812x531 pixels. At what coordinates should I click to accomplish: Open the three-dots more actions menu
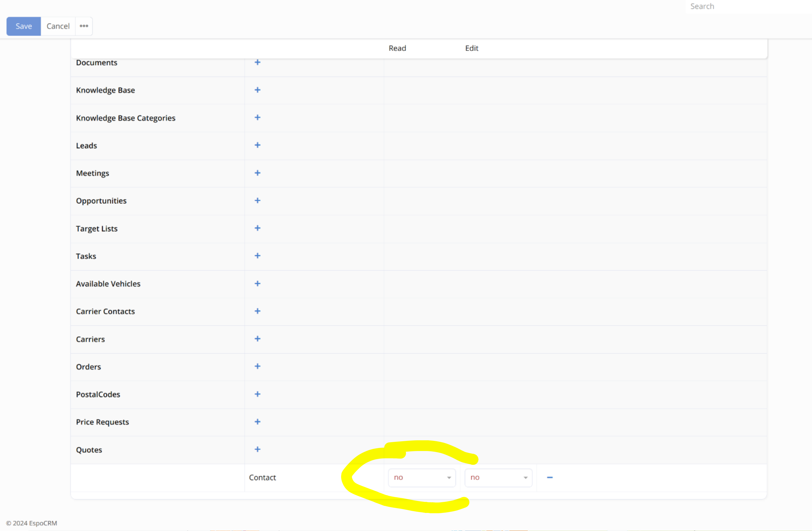coord(84,26)
